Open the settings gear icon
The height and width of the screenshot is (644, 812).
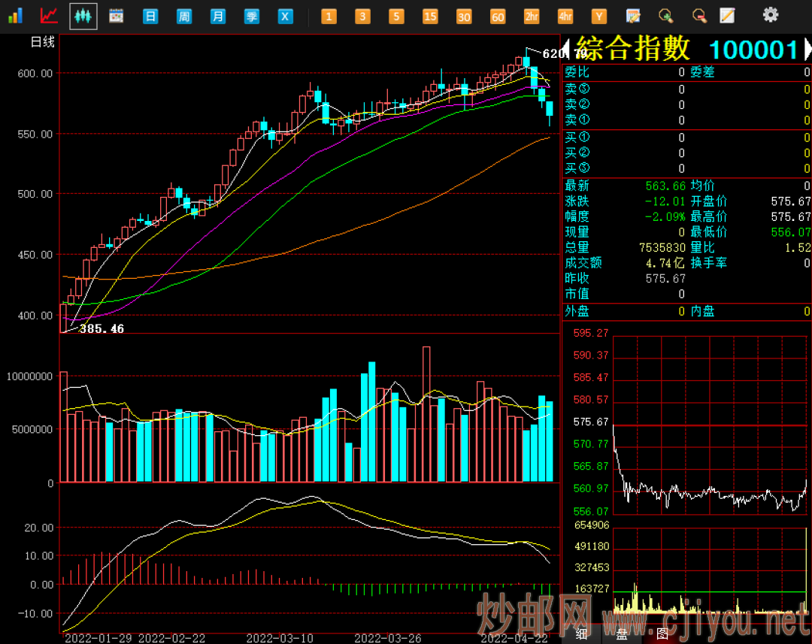(x=771, y=15)
